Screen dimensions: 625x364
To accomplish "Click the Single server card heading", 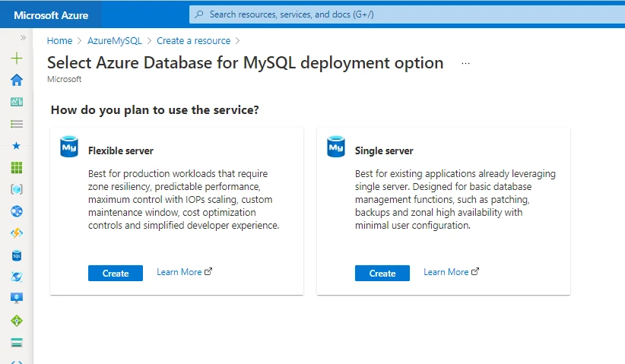I will click(384, 150).
